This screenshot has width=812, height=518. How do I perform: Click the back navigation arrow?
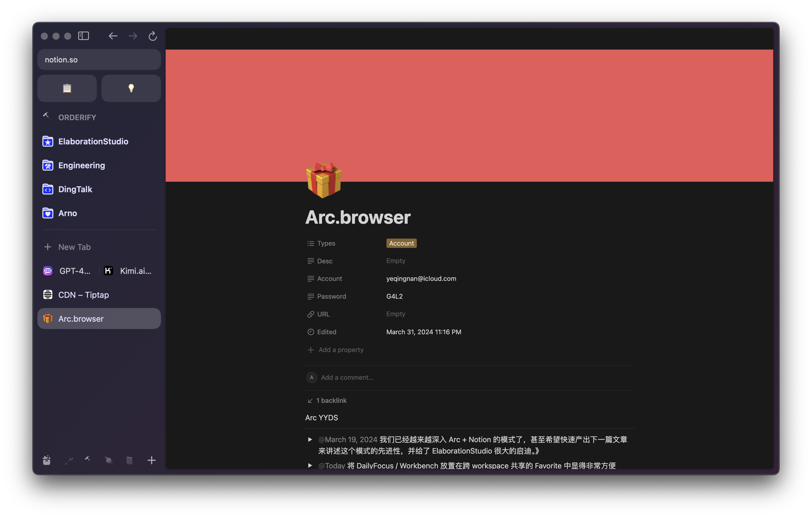coord(113,36)
